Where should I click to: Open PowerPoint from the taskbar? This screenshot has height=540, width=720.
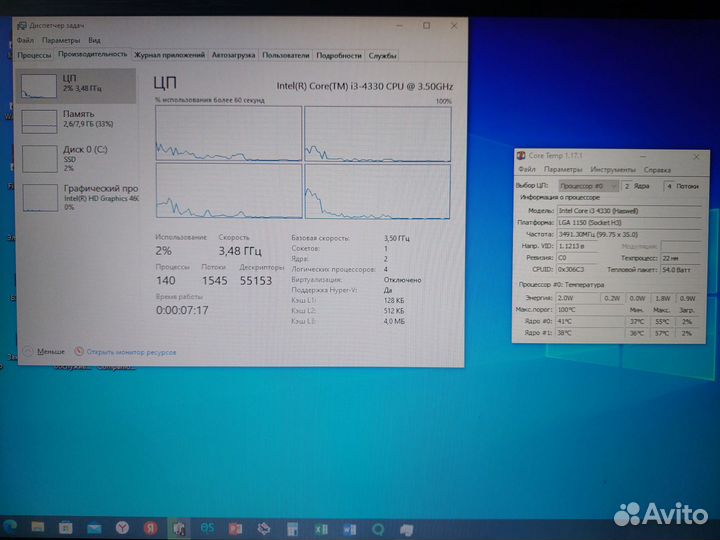236,529
